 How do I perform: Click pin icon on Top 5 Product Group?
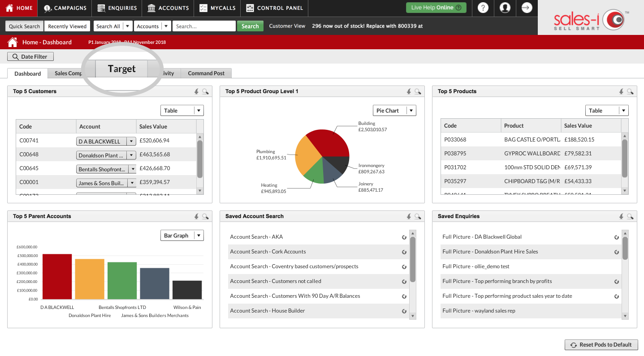click(409, 91)
